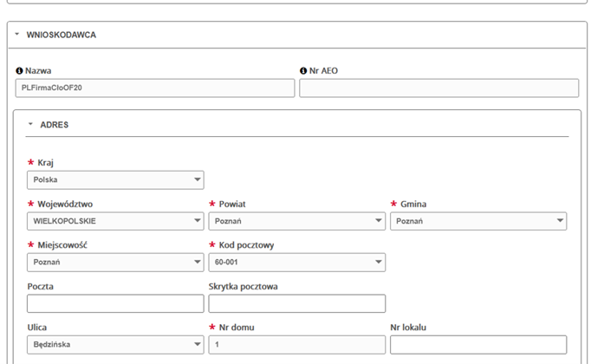
Task: Click the Nr domu field label
Action: tap(237, 328)
